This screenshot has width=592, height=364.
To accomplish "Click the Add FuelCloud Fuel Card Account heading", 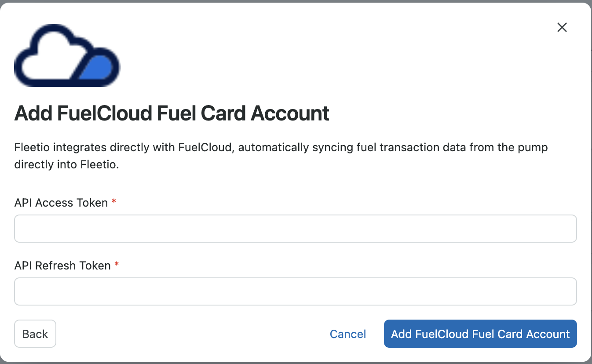I will 172,113.
